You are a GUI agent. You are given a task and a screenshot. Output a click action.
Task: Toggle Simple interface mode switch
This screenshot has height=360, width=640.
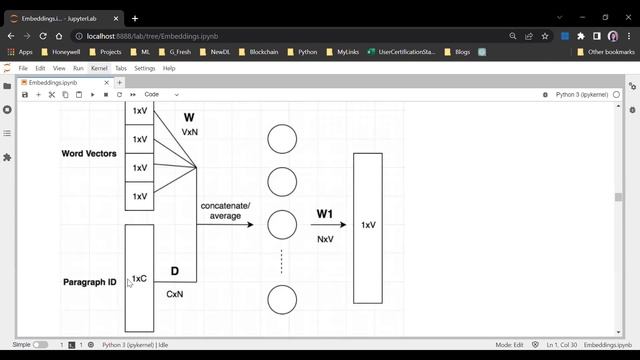[40, 345]
